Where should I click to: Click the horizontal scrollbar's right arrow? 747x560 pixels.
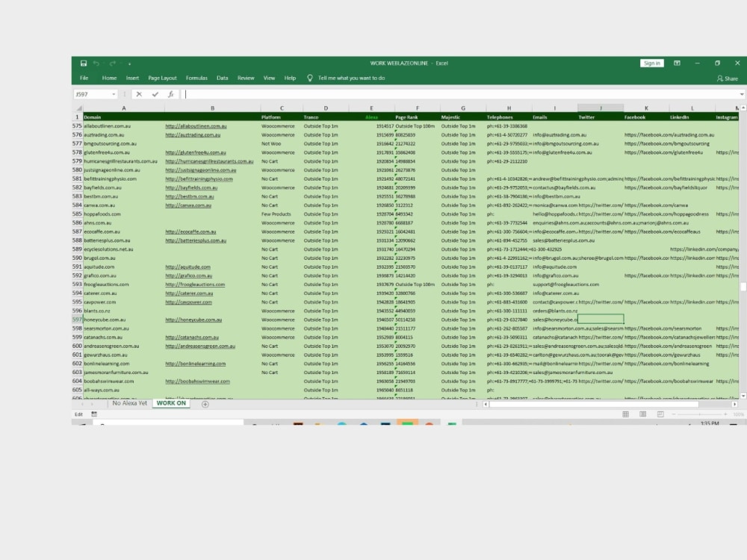(x=734, y=405)
